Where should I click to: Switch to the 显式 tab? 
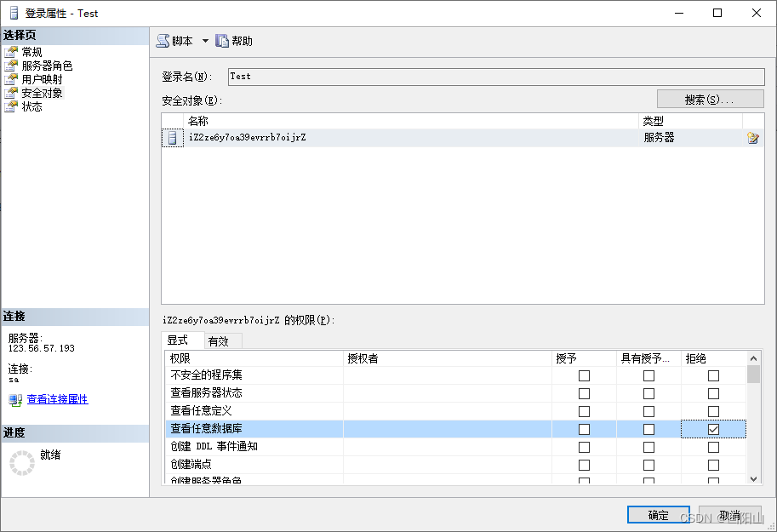click(183, 340)
